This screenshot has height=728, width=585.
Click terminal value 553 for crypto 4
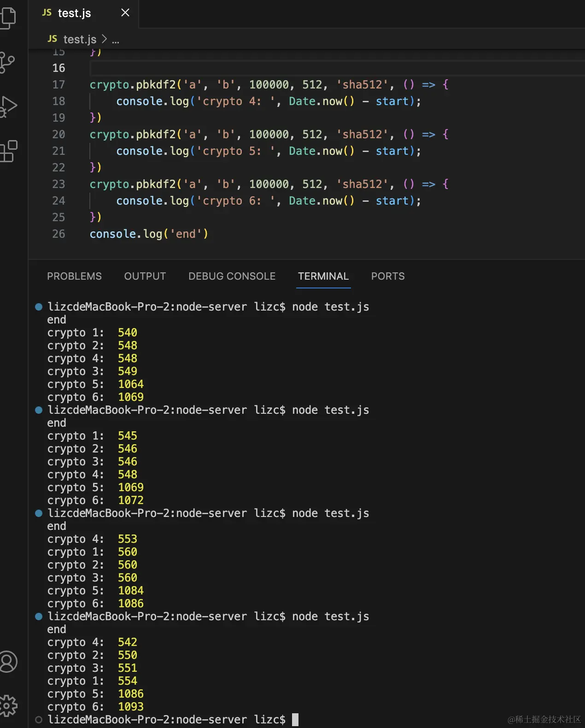128,539
